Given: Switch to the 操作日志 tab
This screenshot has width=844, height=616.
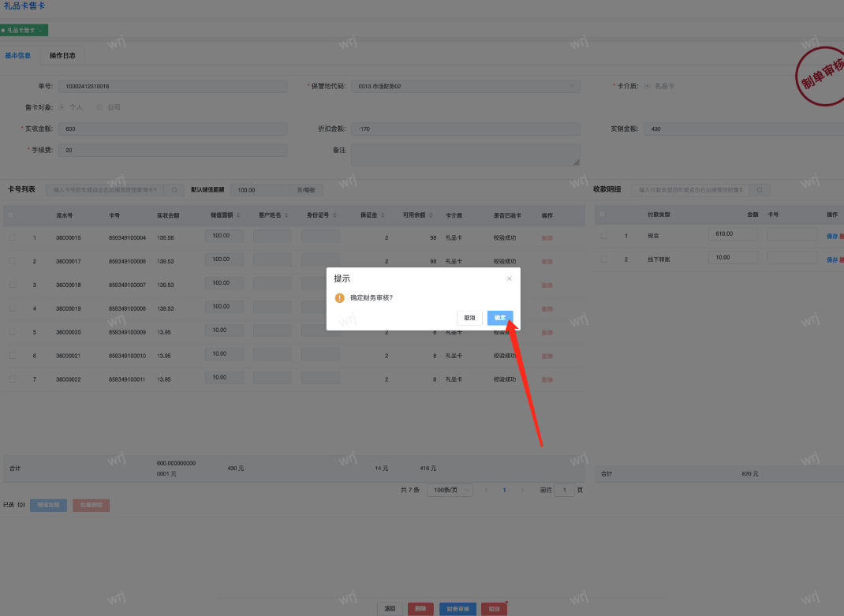Looking at the screenshot, I should pos(62,55).
